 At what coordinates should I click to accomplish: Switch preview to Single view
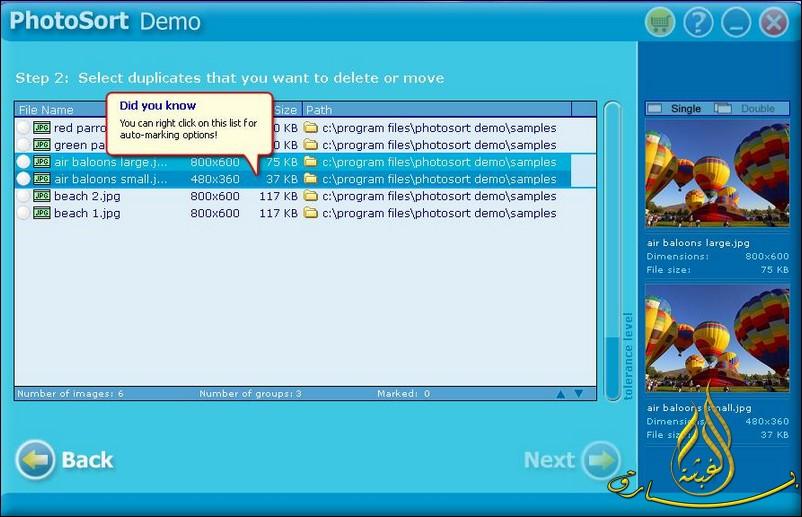pyautogui.click(x=674, y=108)
